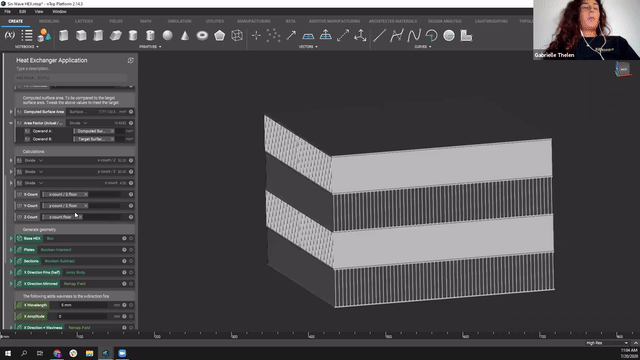Click the Variables (x) notebook icon
This screenshot has height=360, width=640.
coord(10,36)
